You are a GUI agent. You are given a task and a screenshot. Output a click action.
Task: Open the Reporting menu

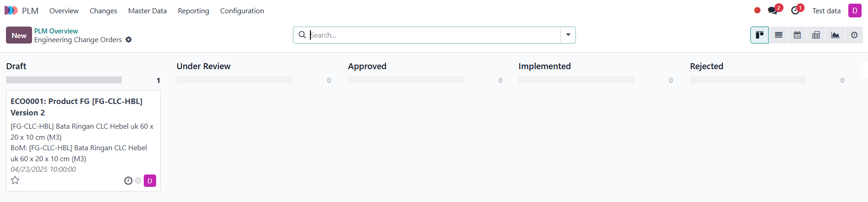point(194,11)
